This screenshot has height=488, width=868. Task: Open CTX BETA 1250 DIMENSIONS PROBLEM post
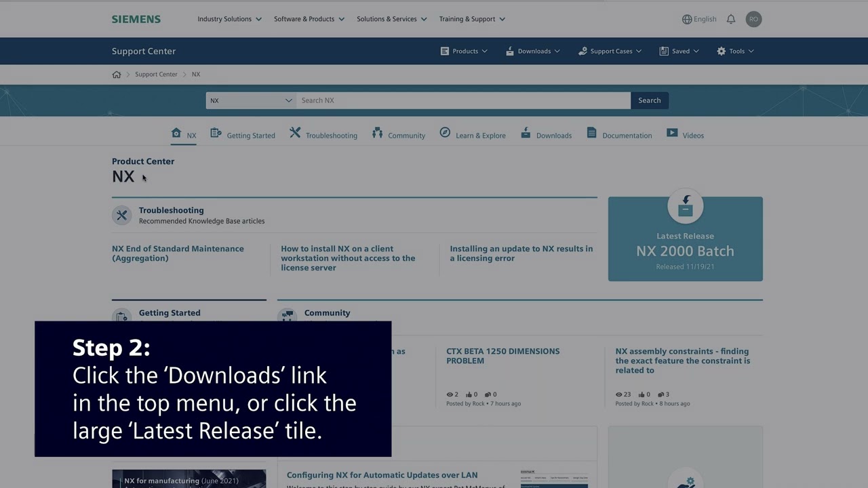tap(503, 356)
